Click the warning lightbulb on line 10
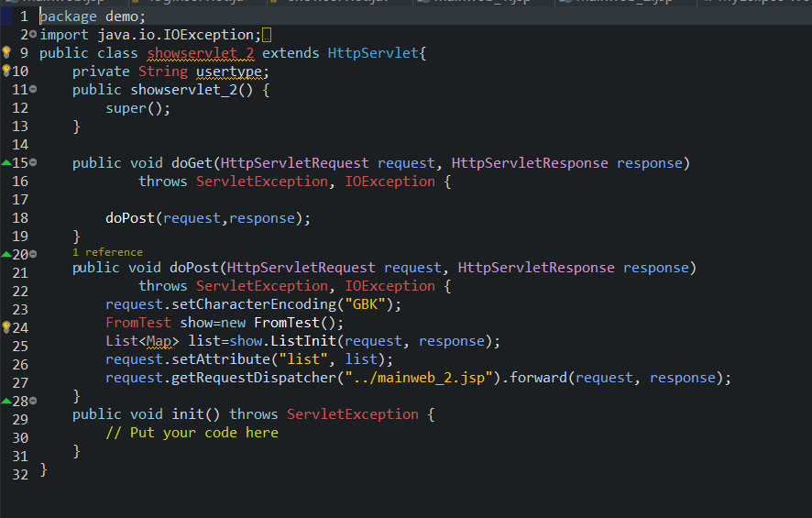Image resolution: width=812 pixels, height=518 pixels. click(6, 71)
